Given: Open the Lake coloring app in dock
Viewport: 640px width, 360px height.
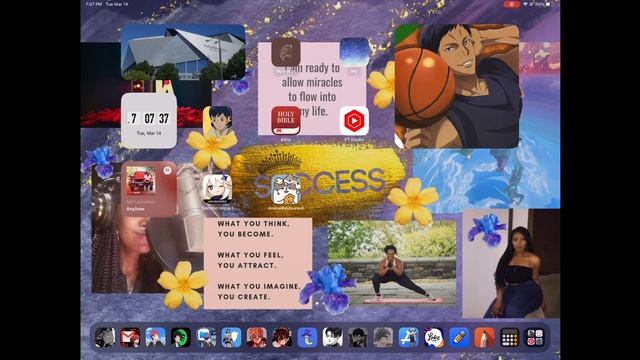Looking at the screenshot, I should tap(434, 338).
